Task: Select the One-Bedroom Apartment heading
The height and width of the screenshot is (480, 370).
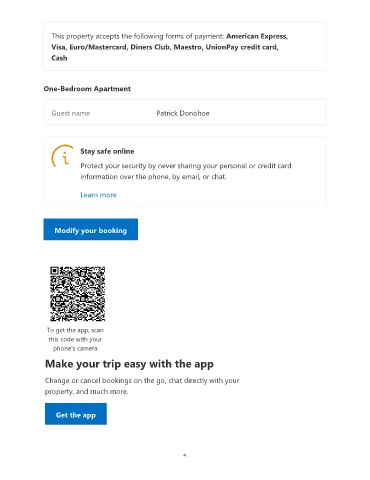Action: 87,89
